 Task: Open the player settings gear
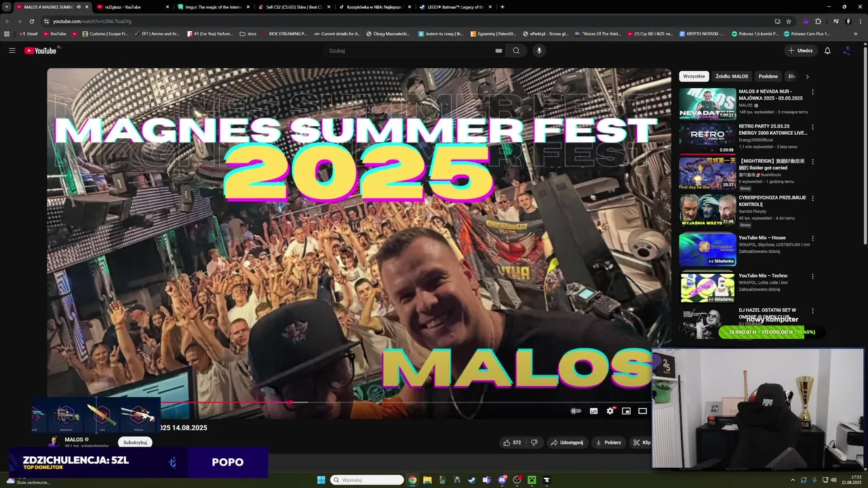(610, 411)
